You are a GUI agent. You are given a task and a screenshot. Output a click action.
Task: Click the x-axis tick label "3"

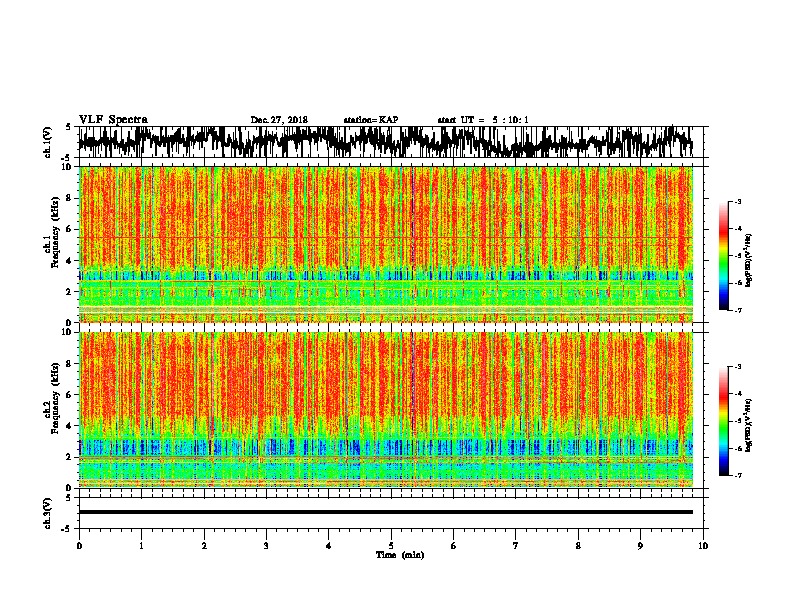coord(266,545)
